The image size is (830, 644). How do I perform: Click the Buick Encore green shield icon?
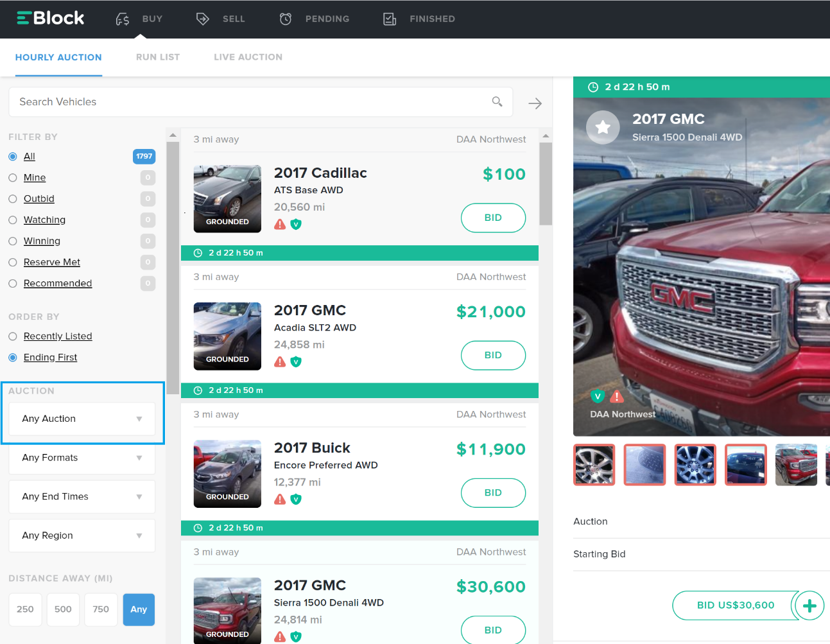(x=296, y=499)
